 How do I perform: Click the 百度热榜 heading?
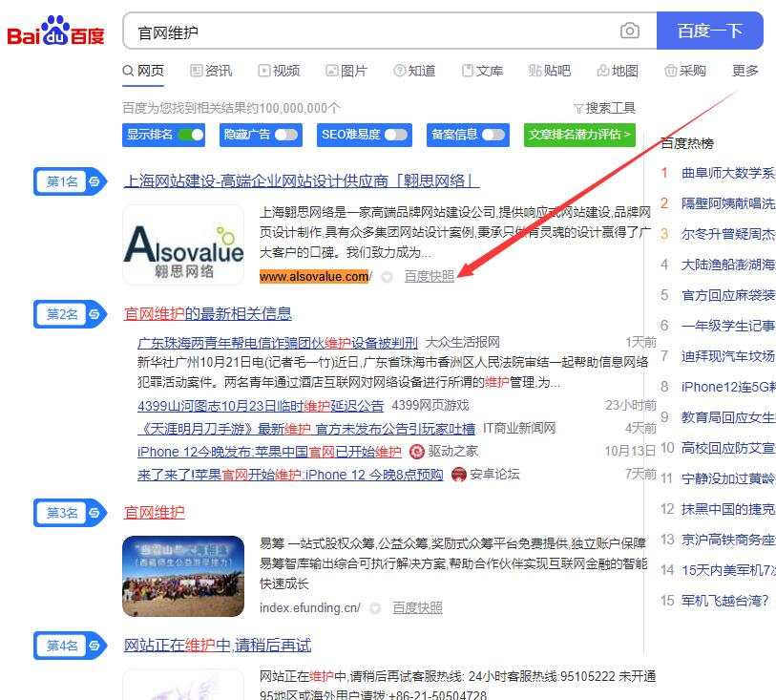pos(687,143)
